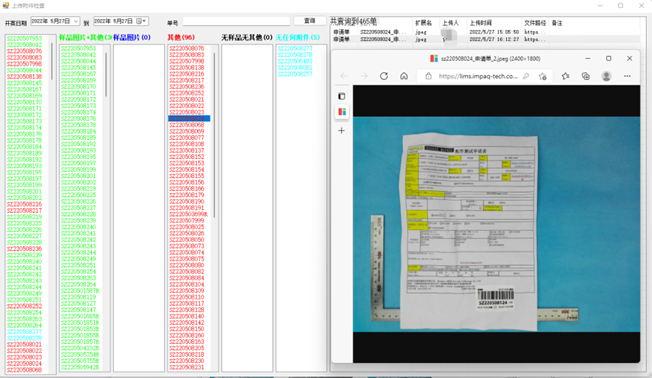Open the browser profile avatar
652x378 pixels.
click(x=606, y=76)
